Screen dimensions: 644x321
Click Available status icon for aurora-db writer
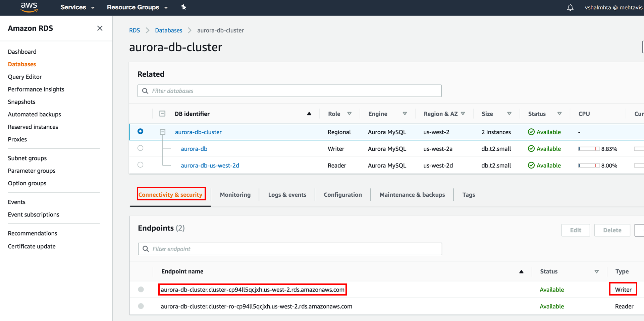(x=531, y=148)
